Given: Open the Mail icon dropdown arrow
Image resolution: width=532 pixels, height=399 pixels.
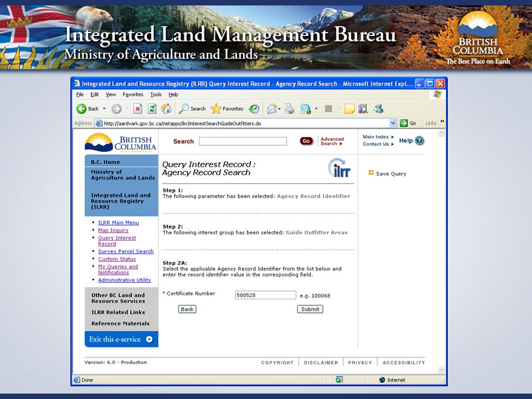Looking at the screenshot, I should (279, 109).
